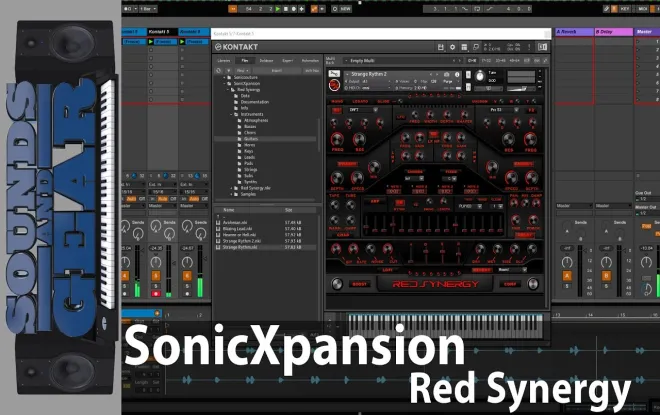Viewport: 660px width, 415px height.
Task: Click Ableton MIDI map mode button
Action: pyautogui.click(x=642, y=9)
